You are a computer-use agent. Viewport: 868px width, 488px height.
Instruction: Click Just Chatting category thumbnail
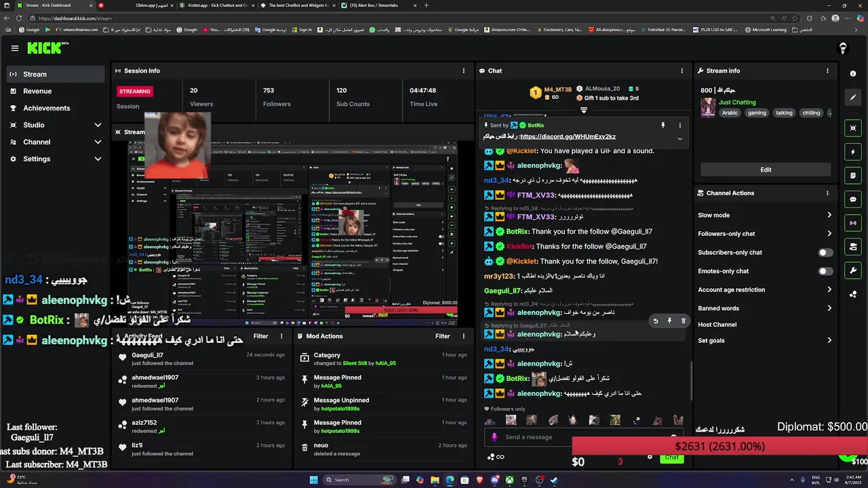(708, 107)
